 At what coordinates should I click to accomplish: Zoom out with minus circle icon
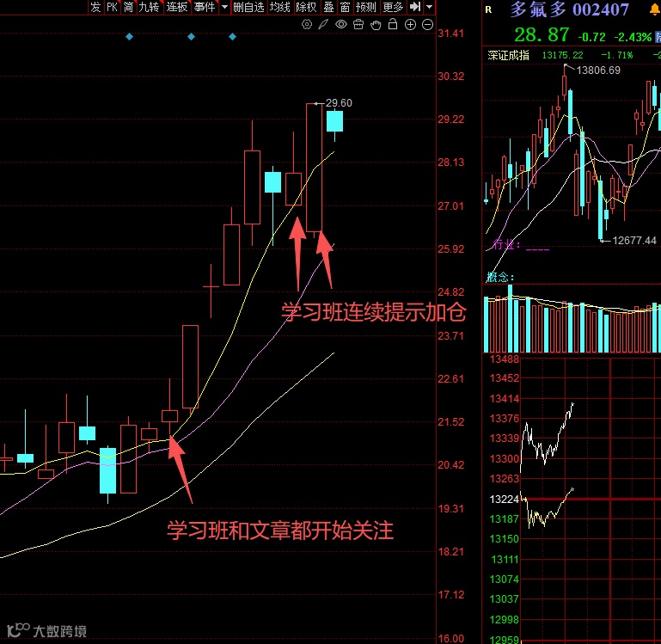pos(427,24)
